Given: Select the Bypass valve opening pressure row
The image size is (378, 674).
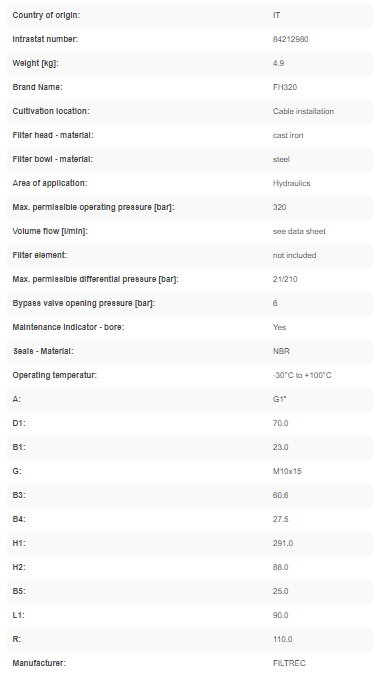Looking at the screenshot, I should pyautogui.click(x=191, y=303).
